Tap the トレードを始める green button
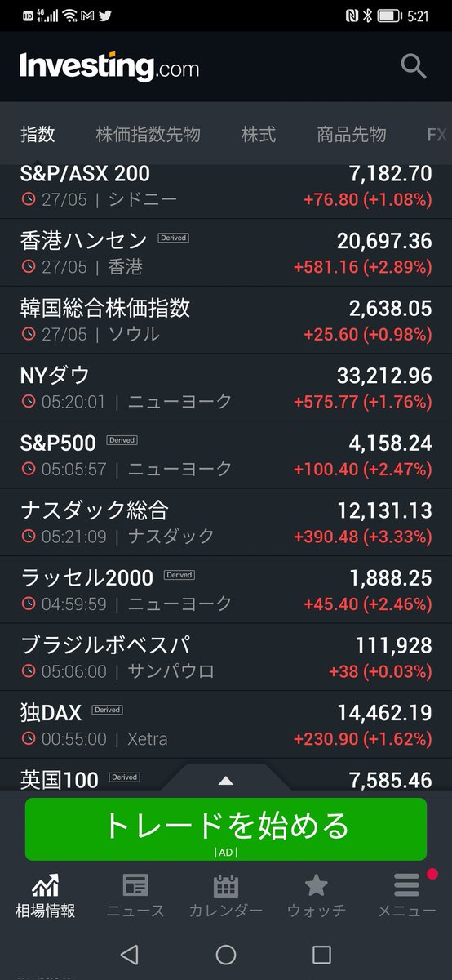The height and width of the screenshot is (980, 452). (226, 829)
